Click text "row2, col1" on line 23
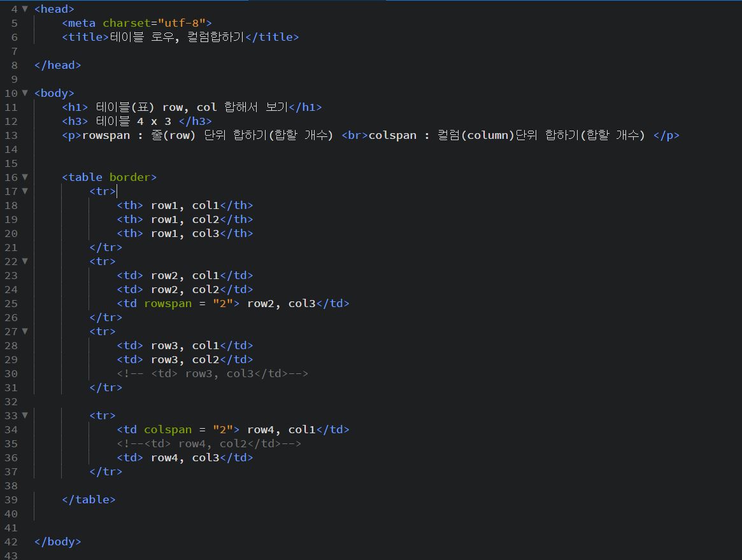 tap(185, 275)
